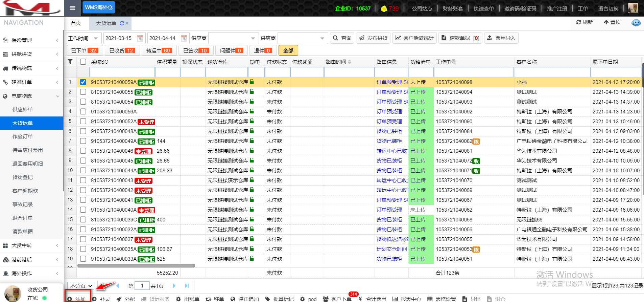644x302 pixels.
Task: Click the 添加 add icon in bottom toolbar
Action: (x=70, y=299)
